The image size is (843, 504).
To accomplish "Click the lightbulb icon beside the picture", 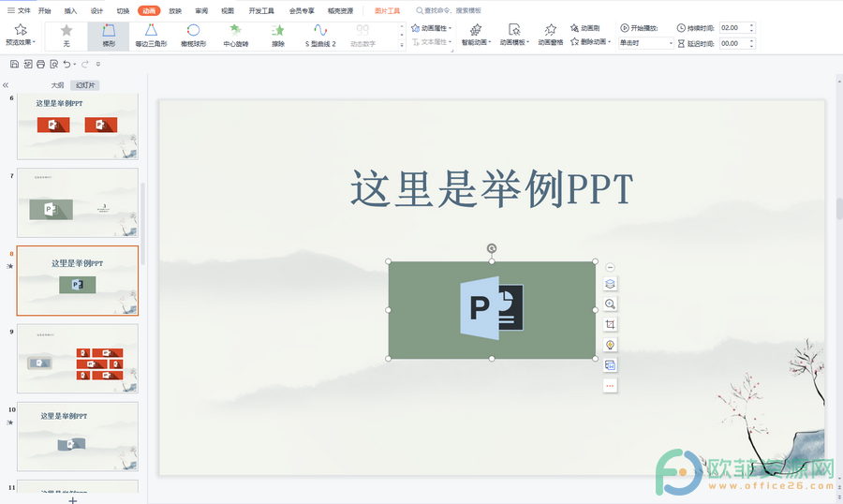I will pos(610,345).
